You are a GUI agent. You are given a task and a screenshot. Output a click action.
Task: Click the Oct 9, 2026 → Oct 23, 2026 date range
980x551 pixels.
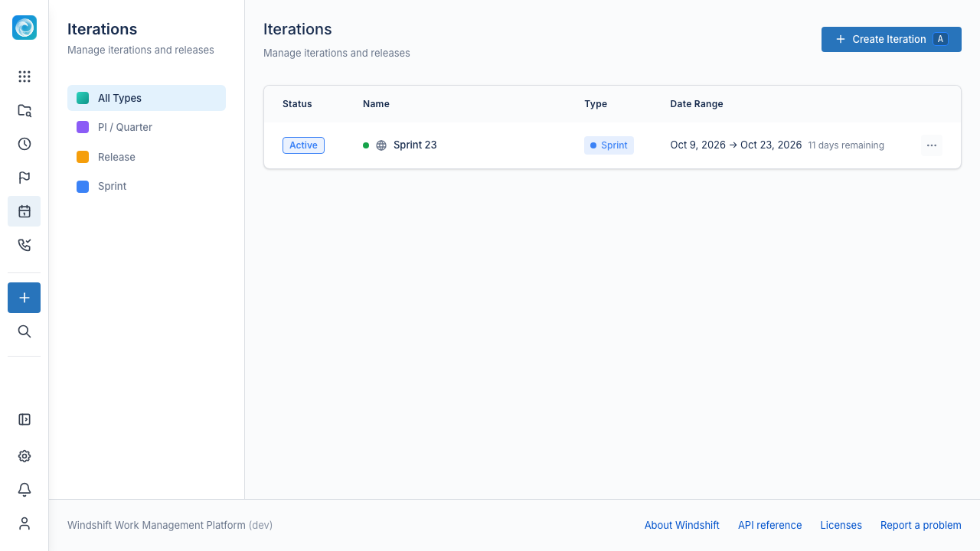point(737,145)
